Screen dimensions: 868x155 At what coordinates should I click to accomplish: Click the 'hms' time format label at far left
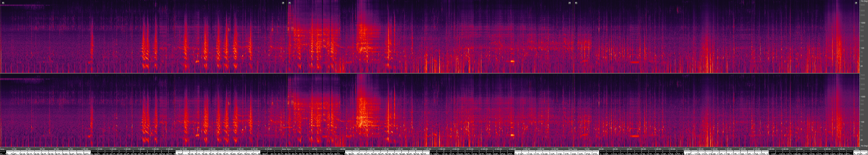click(x=2, y=149)
